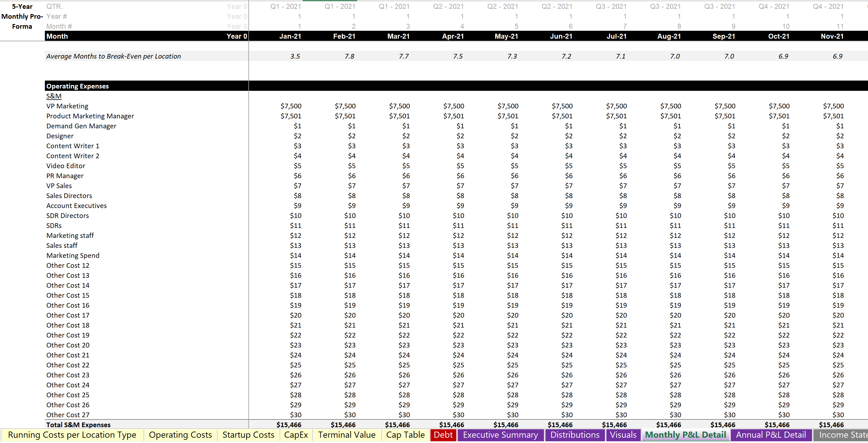Viewport: 868px width, 443px height.
Task: Select the Jan-21 month header cell
Action: pos(290,36)
